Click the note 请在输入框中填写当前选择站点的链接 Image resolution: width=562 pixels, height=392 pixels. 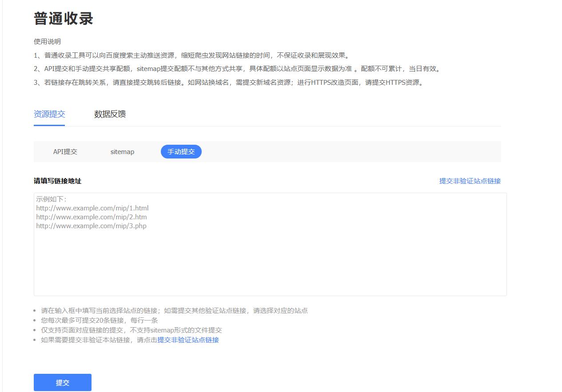coord(175,311)
